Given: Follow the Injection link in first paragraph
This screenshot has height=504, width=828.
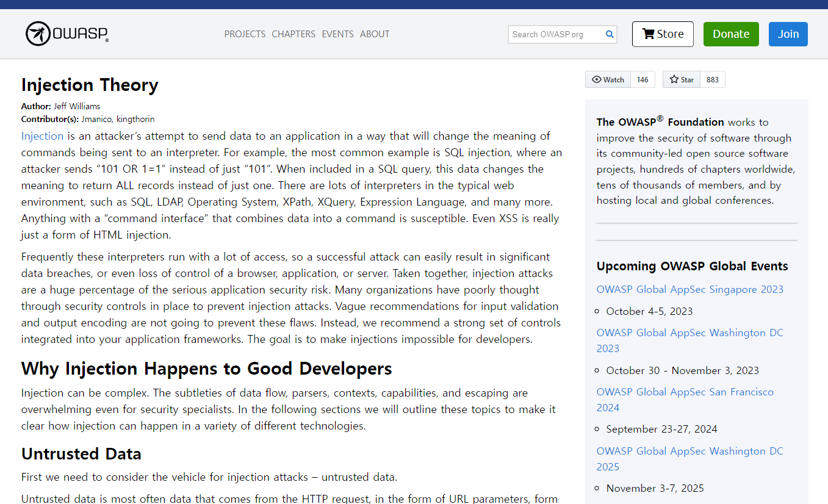Looking at the screenshot, I should point(42,136).
